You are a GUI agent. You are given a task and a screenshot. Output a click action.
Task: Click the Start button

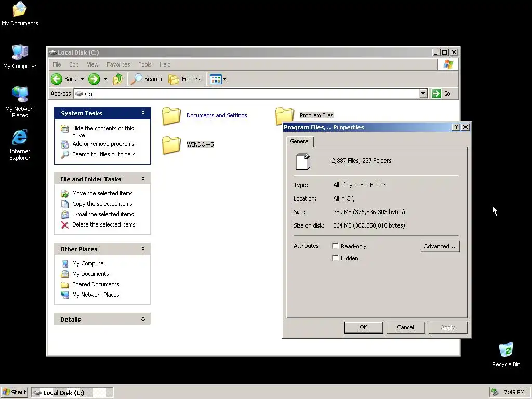pyautogui.click(x=14, y=392)
